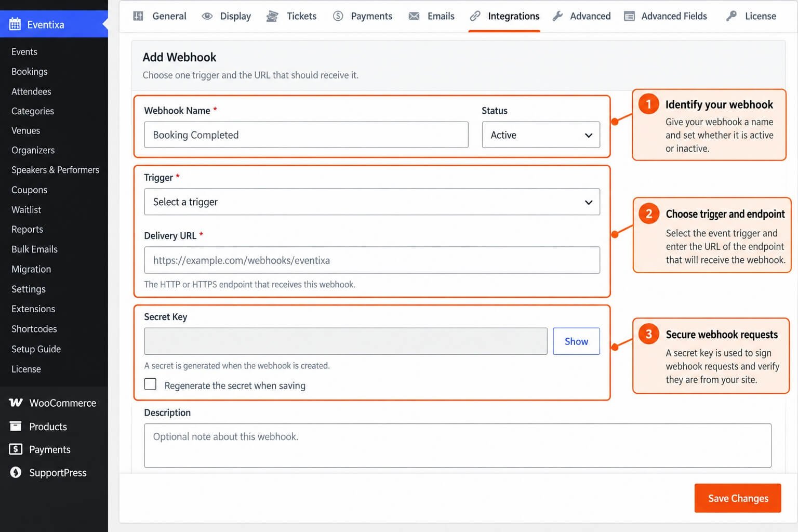Open the Setup Guide
798x532 pixels.
(36, 349)
